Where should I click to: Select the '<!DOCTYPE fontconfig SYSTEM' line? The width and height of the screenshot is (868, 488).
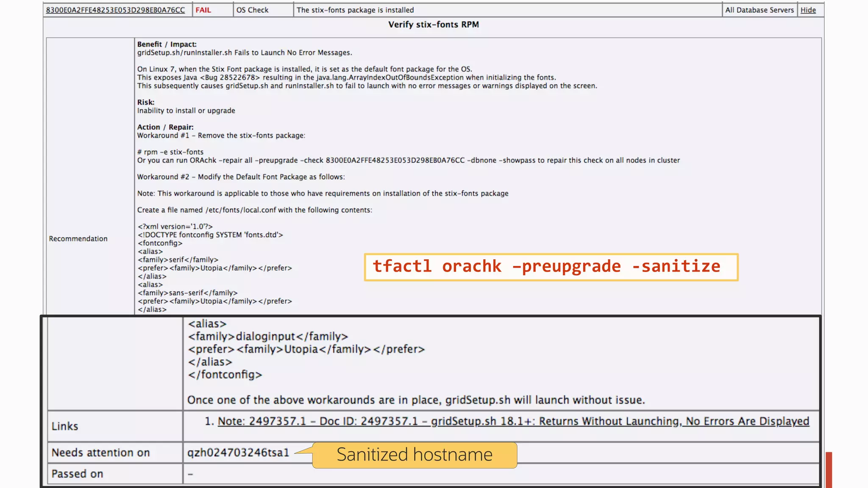pyautogui.click(x=210, y=235)
